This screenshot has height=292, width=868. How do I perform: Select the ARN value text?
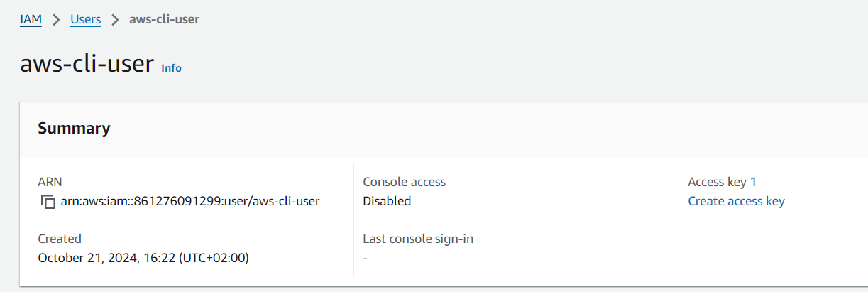[190, 201]
